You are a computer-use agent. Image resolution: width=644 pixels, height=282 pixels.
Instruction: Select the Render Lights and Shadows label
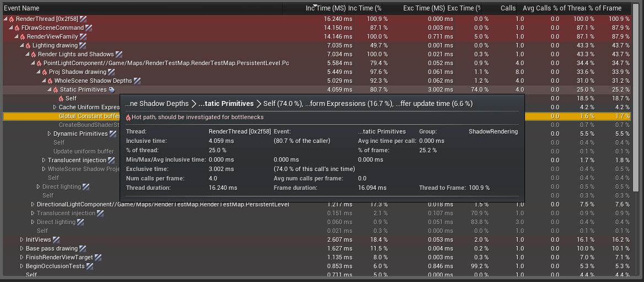click(x=75, y=54)
